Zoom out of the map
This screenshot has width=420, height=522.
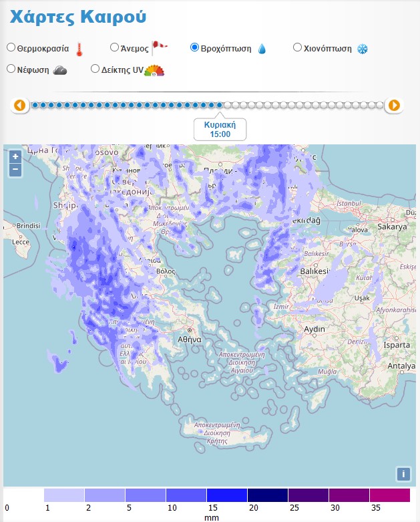click(15, 170)
